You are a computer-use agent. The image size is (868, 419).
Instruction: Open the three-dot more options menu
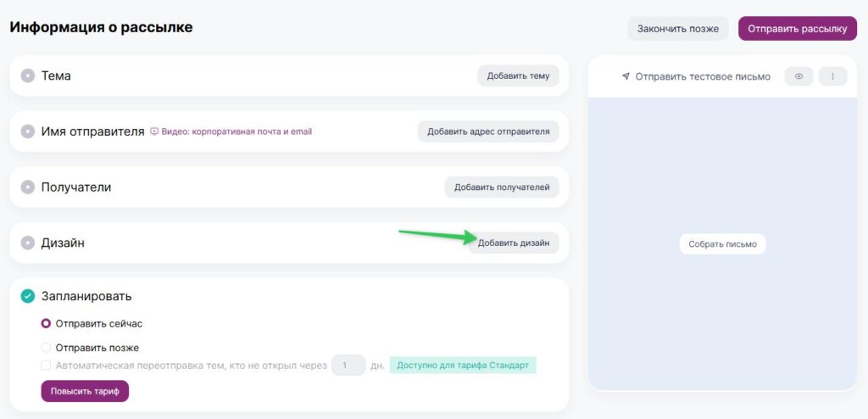pyautogui.click(x=832, y=76)
